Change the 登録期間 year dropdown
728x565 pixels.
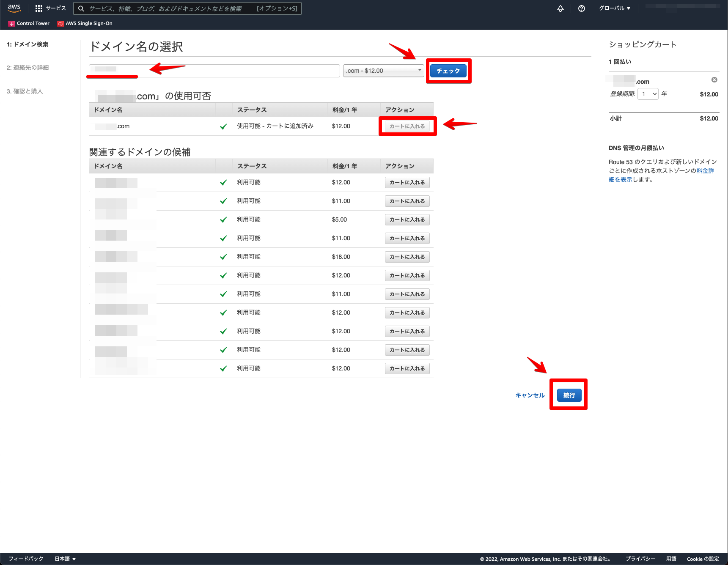(x=648, y=94)
